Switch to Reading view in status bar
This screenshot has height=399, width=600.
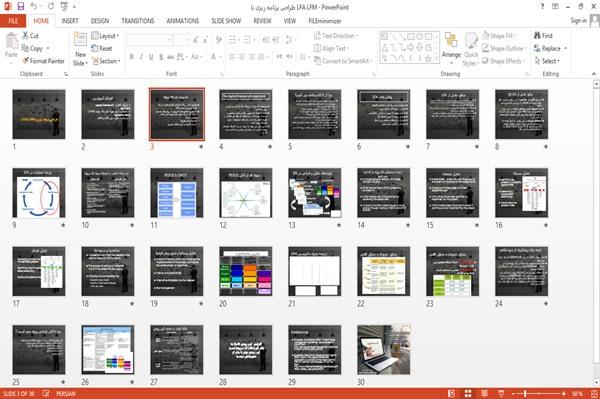(x=484, y=393)
